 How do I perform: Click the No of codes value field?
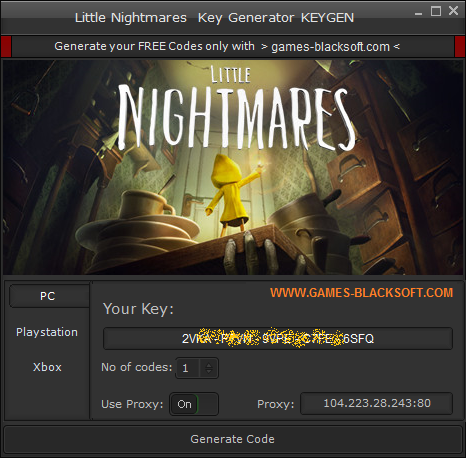pyautogui.click(x=188, y=368)
